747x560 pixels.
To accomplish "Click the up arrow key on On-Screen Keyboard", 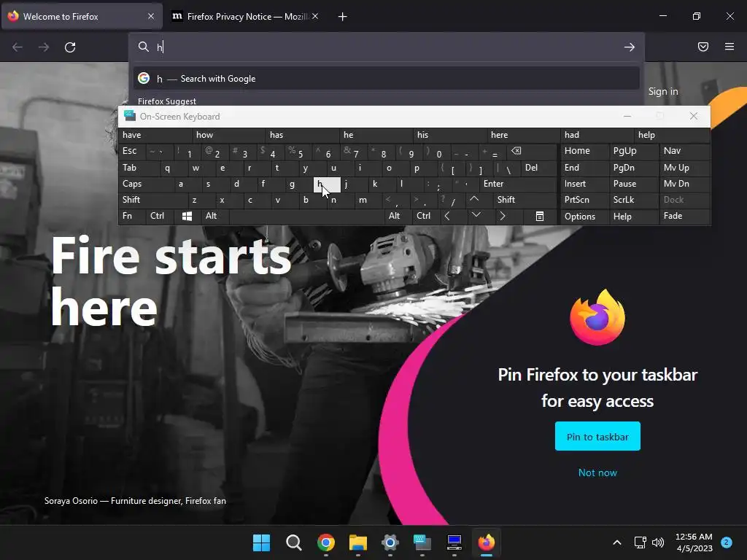I will click(x=474, y=200).
